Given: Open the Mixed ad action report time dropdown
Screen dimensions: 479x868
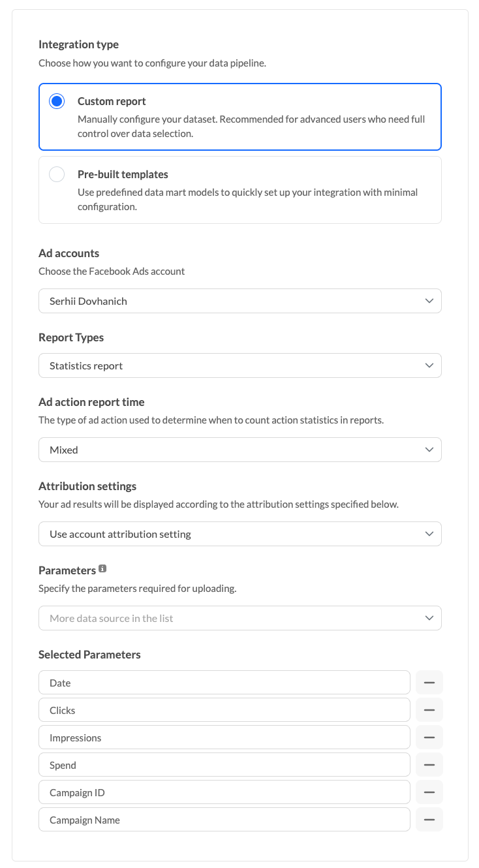Looking at the screenshot, I should point(239,450).
